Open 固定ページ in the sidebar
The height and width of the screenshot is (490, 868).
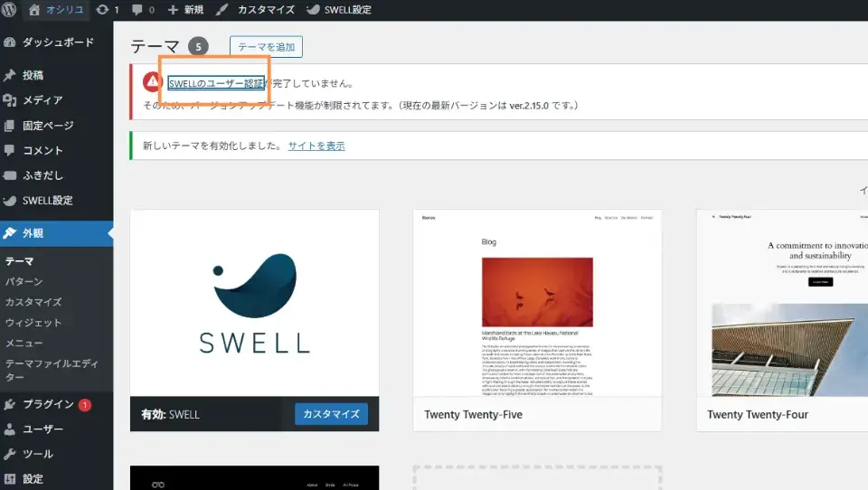[56, 125]
